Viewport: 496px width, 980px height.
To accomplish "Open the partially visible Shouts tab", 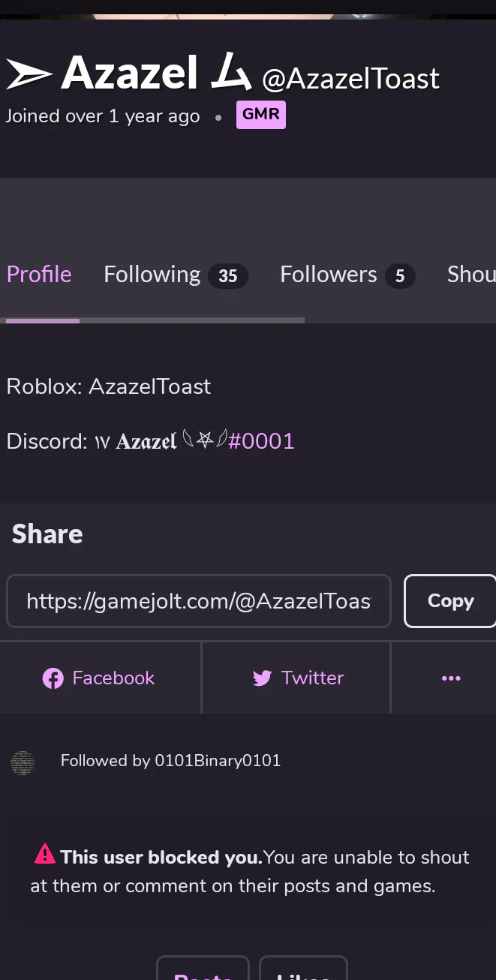I will (471, 275).
